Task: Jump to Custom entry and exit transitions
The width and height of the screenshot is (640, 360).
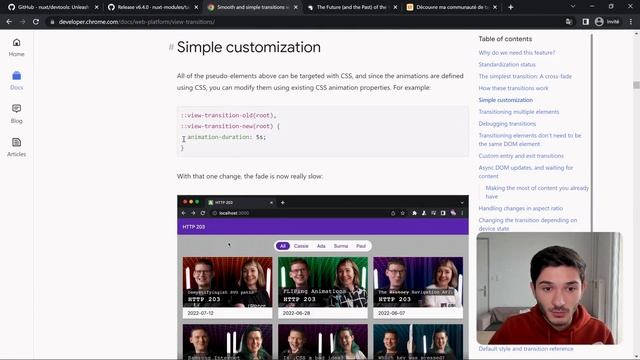Action: click(x=521, y=156)
